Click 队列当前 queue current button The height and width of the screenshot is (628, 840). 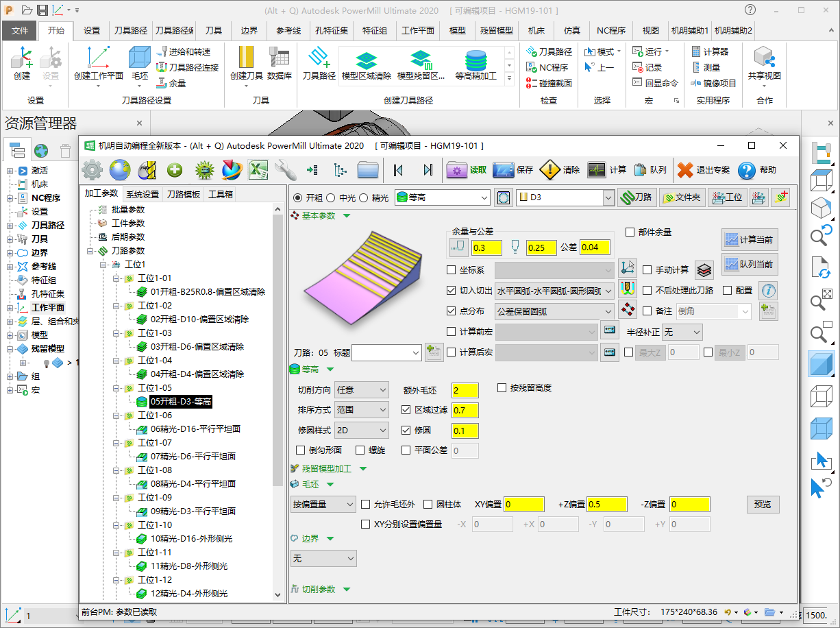[x=750, y=264]
